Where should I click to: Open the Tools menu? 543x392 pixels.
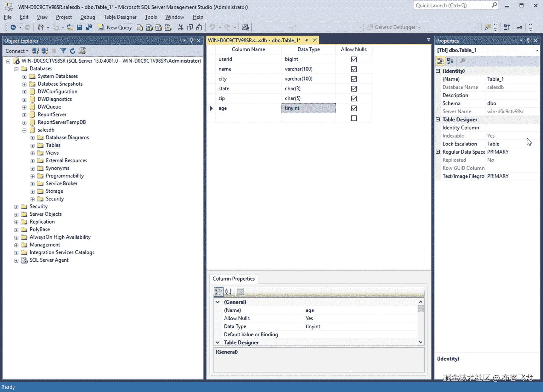(151, 17)
